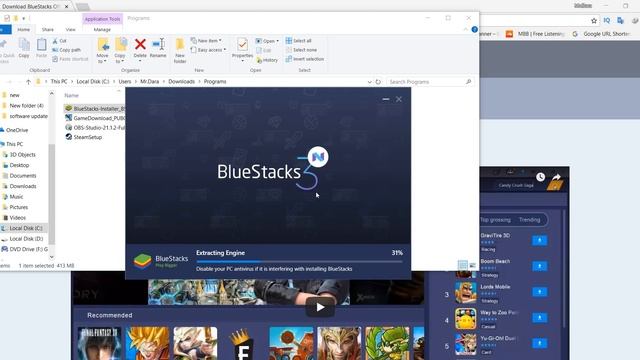
Task: Minimize the BlueStacks installer window
Action: (386, 99)
